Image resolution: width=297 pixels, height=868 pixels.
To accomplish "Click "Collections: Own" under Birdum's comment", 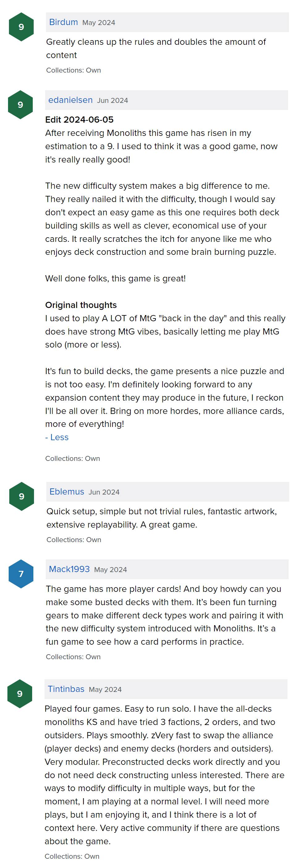I will coord(74,70).
